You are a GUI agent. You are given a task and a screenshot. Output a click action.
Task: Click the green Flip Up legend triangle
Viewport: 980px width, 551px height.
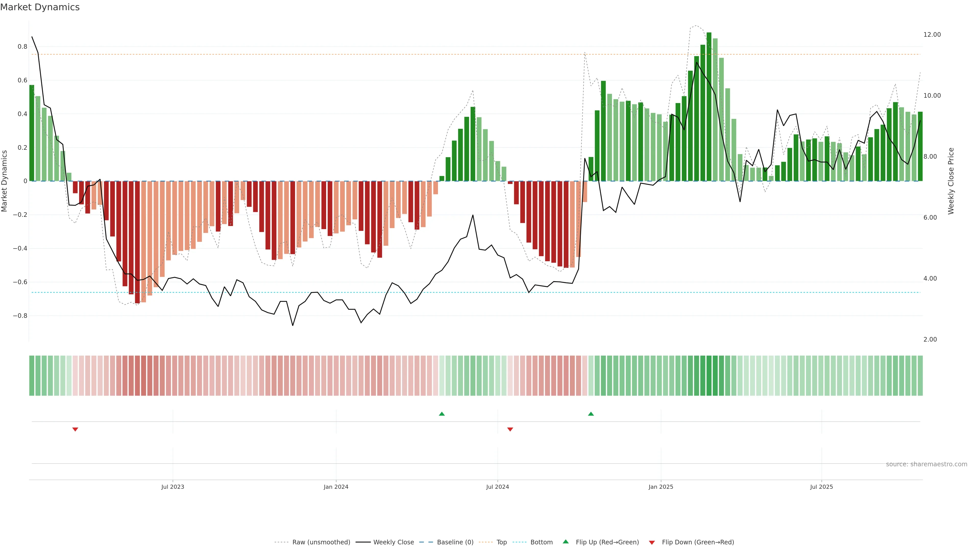(565, 542)
